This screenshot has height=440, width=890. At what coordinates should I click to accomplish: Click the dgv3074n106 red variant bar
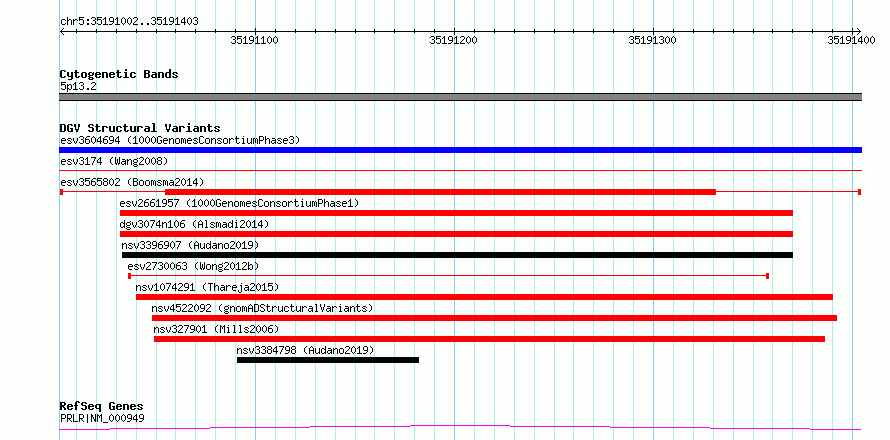(x=456, y=234)
